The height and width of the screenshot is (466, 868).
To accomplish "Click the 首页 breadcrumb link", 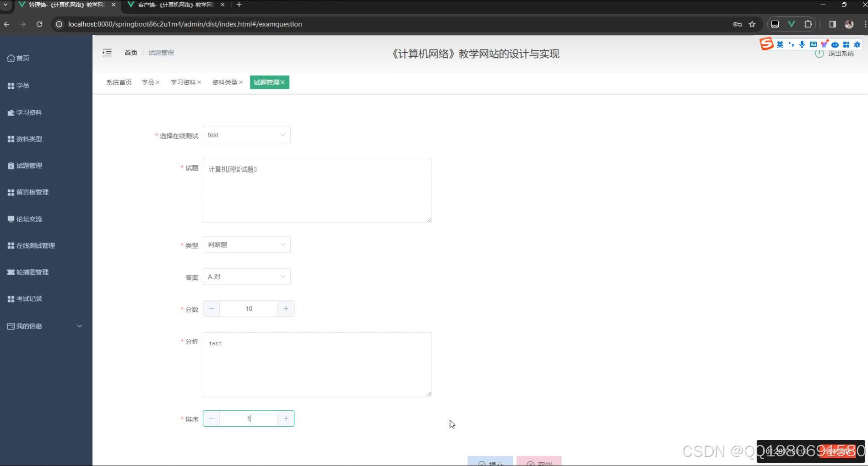I will 131,53.
